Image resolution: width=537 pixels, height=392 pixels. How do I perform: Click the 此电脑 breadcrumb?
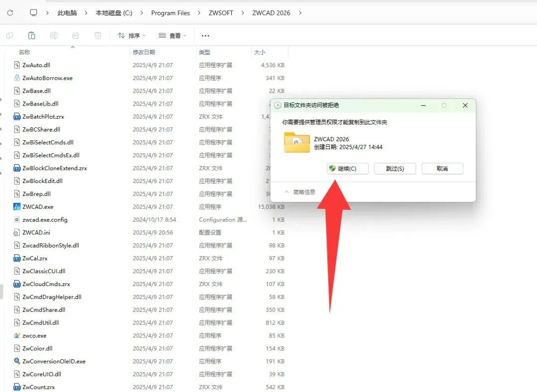[67, 13]
